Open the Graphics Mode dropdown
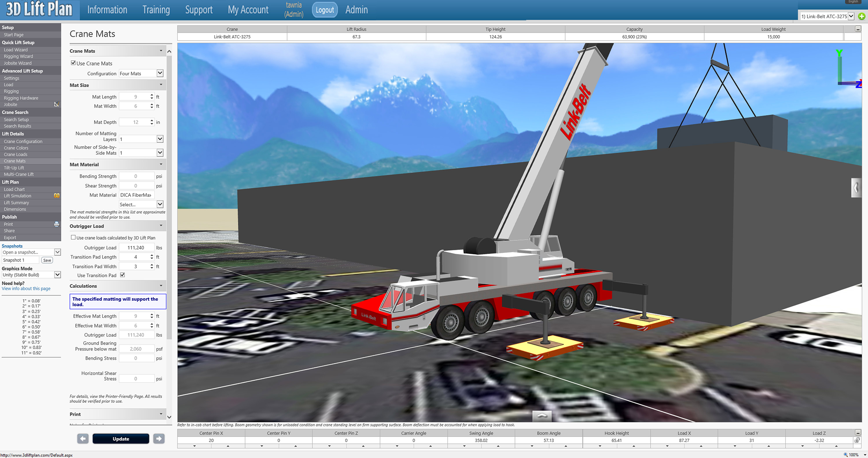The width and height of the screenshot is (868, 458). (x=58, y=275)
